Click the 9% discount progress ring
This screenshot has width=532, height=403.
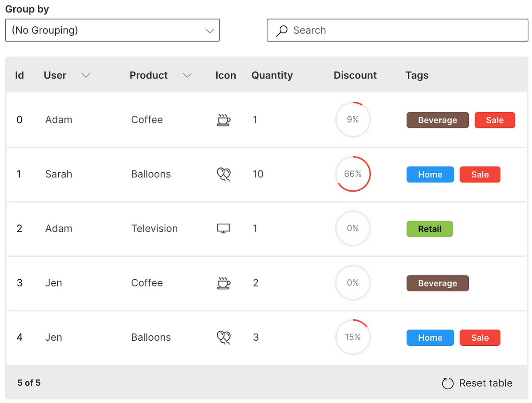pyautogui.click(x=353, y=120)
